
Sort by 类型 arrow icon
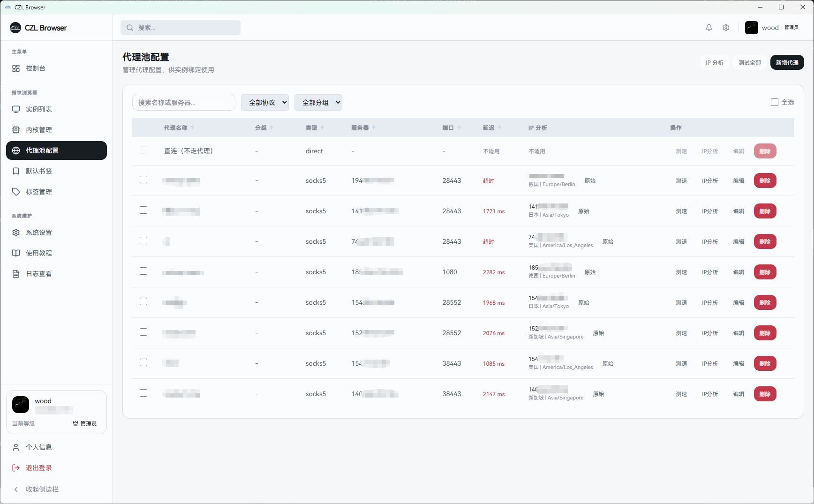[322, 128]
